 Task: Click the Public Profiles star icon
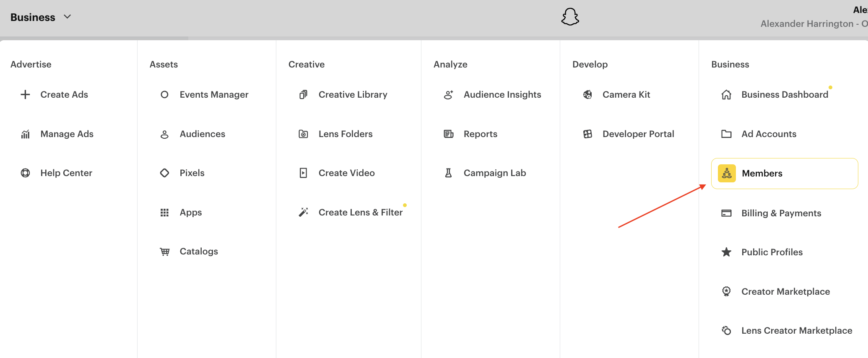(726, 252)
